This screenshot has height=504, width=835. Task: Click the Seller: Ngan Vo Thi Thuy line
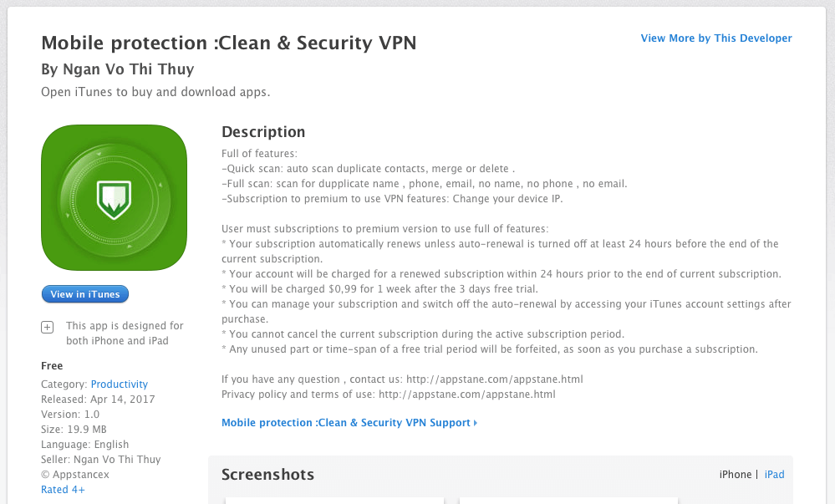point(100,459)
